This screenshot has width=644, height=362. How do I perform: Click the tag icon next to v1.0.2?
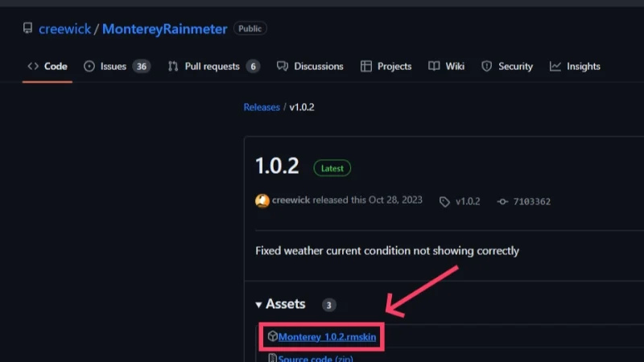[x=444, y=202]
